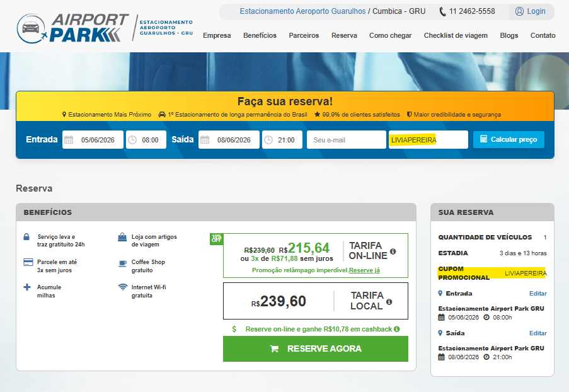Click the car icon by 1º Estacionamento de longa permanência
Viewport: 569px width, 392px height.
coord(162,114)
